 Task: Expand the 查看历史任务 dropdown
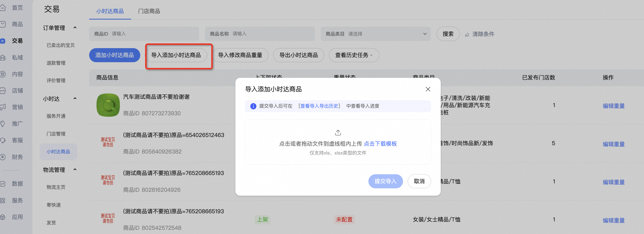point(354,55)
